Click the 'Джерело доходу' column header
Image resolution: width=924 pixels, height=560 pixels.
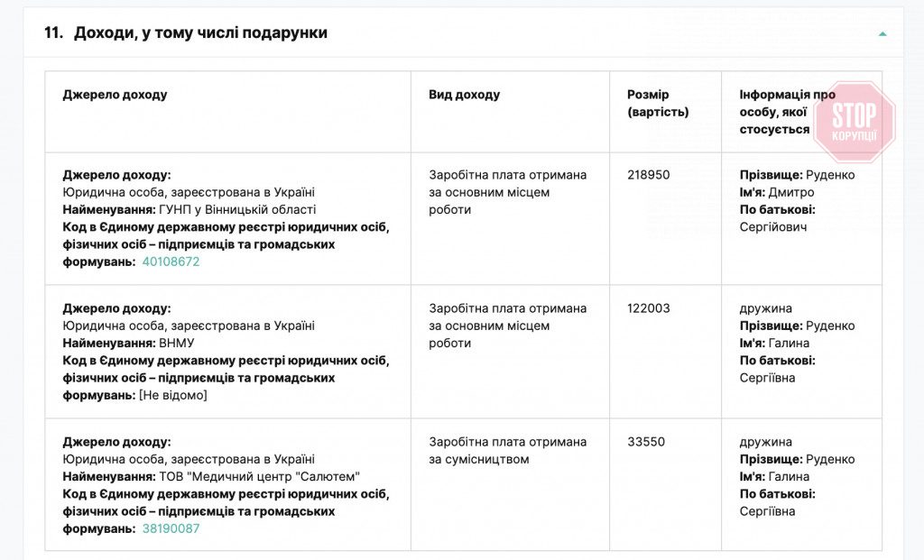pos(115,94)
